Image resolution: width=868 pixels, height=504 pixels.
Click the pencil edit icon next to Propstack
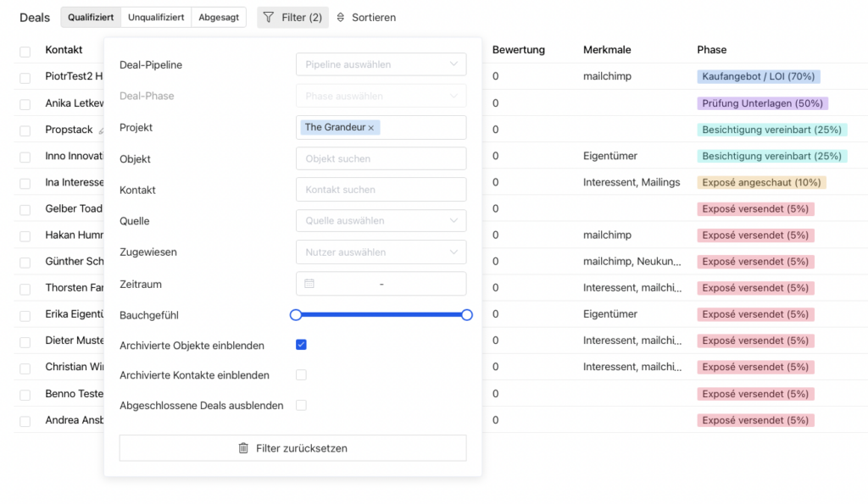point(101,129)
